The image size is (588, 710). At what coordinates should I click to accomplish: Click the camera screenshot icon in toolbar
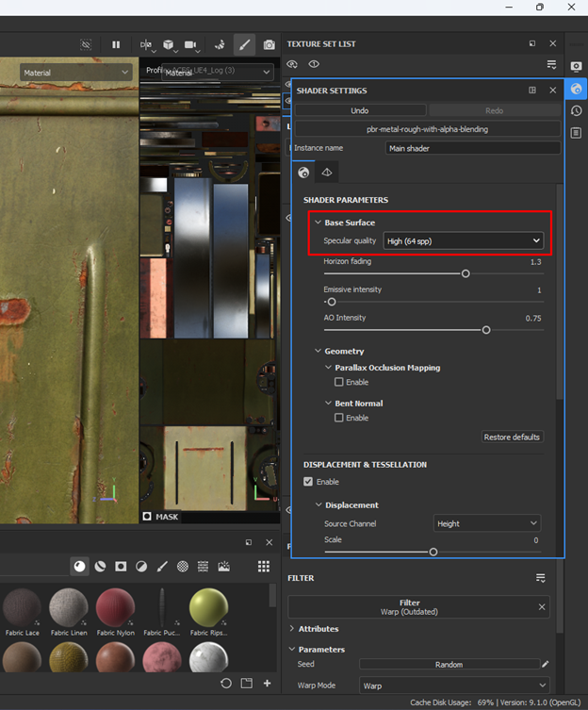point(269,44)
